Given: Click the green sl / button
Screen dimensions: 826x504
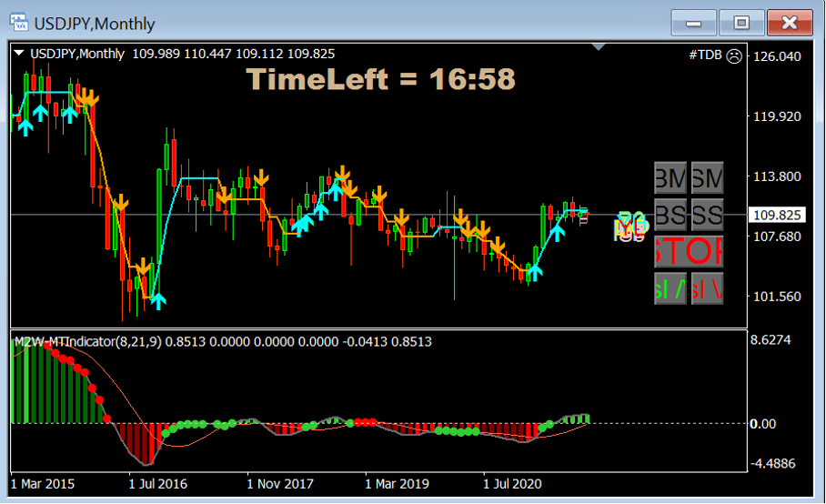Looking at the screenshot, I should [670, 288].
